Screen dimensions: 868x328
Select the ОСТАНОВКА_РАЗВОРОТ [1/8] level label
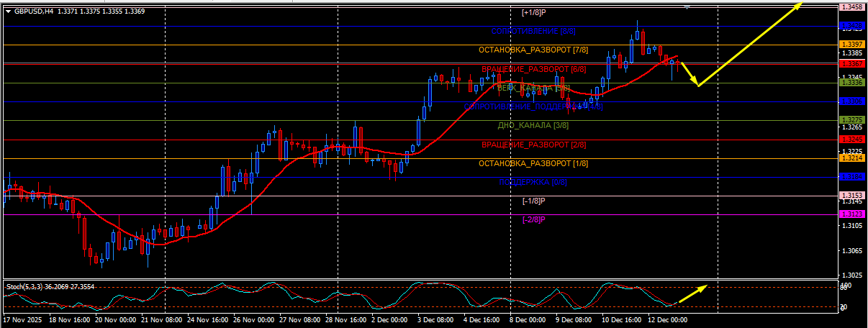533,163
